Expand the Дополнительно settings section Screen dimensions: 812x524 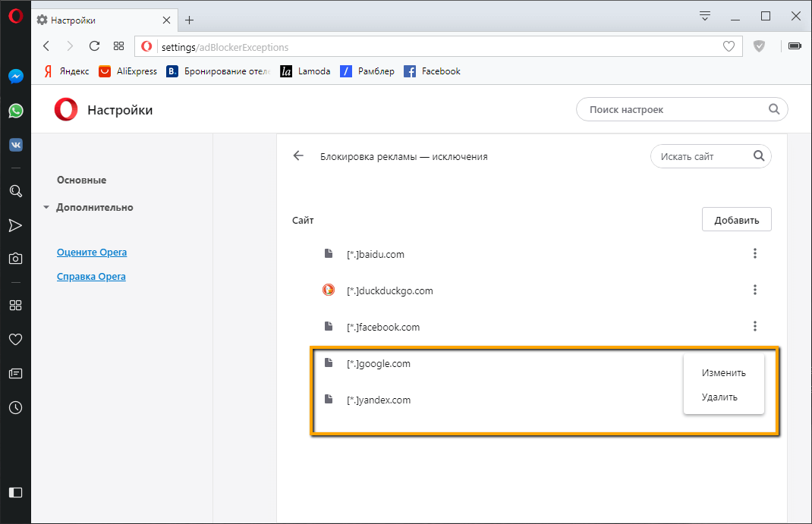[x=94, y=207]
